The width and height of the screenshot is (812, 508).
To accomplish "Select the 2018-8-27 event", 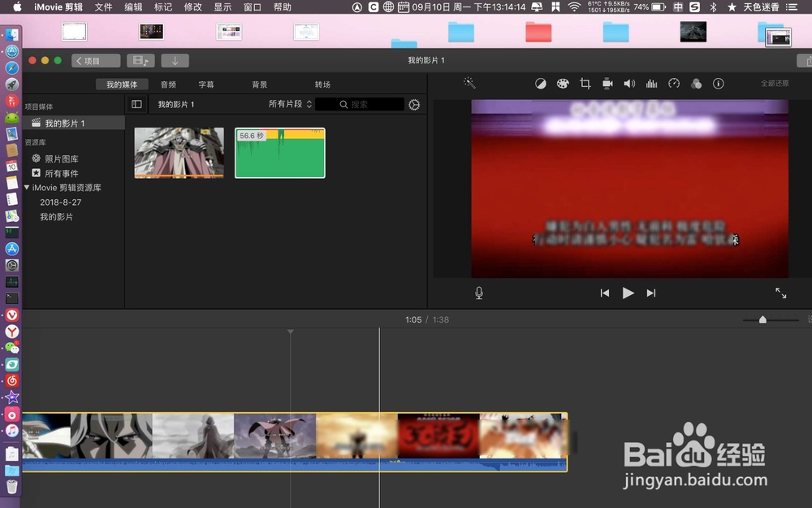I will click(x=61, y=202).
